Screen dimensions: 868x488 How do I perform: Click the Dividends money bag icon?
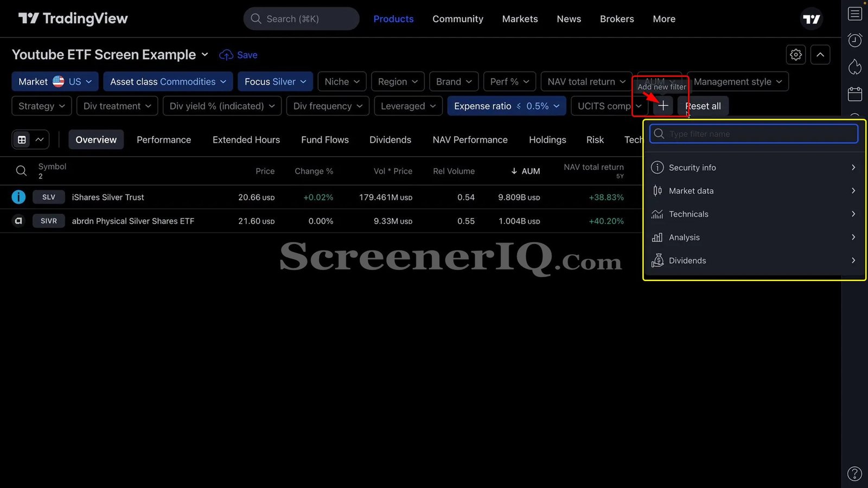[657, 260]
